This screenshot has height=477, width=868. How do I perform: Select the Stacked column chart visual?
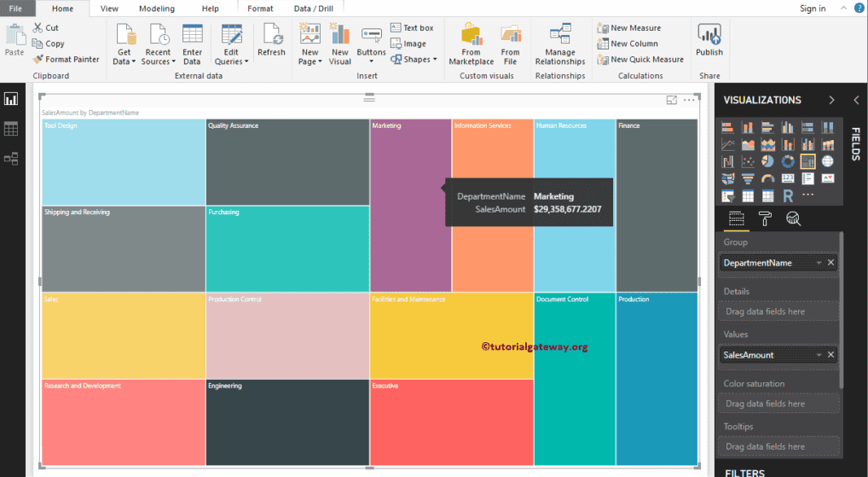click(748, 128)
